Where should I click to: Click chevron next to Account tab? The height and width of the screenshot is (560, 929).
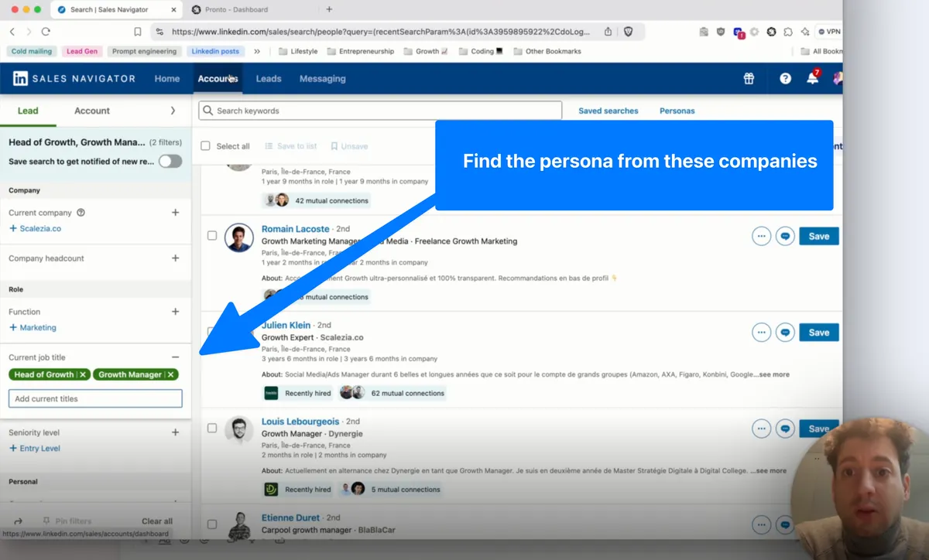(173, 111)
